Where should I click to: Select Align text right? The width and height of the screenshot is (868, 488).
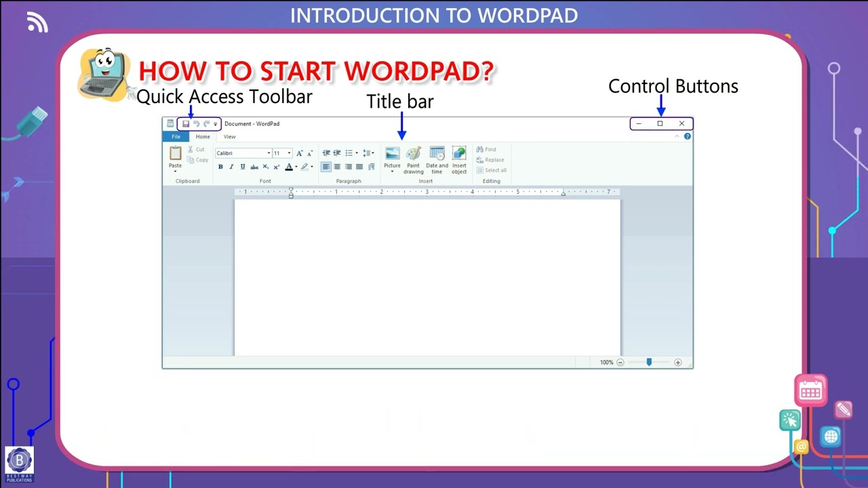pos(349,167)
